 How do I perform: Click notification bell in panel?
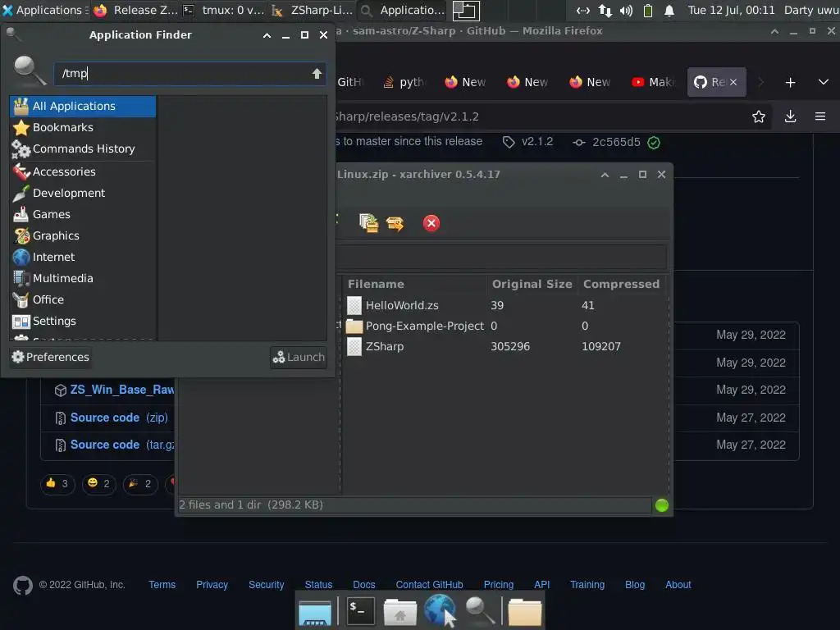coord(669,11)
